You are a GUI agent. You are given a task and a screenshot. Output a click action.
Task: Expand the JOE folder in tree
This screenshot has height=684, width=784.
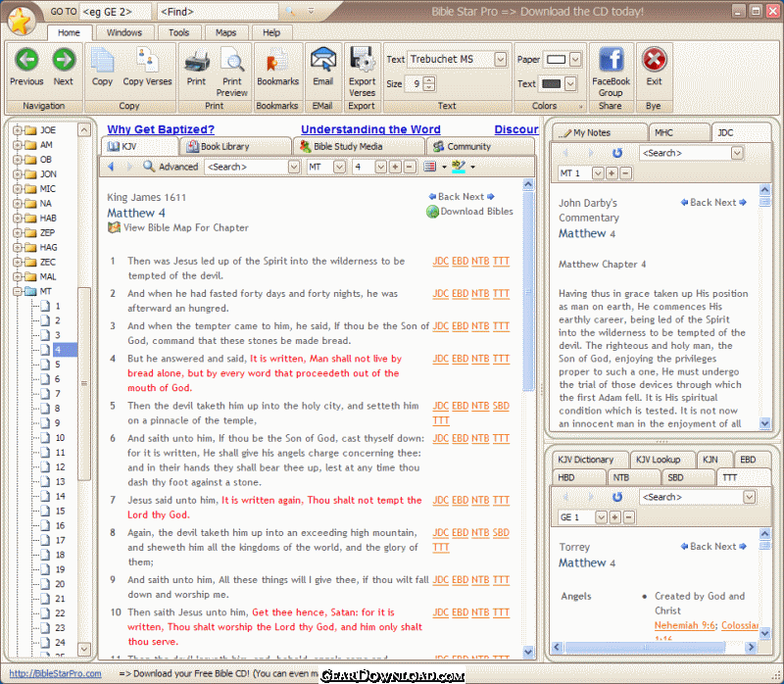pyautogui.click(x=17, y=130)
